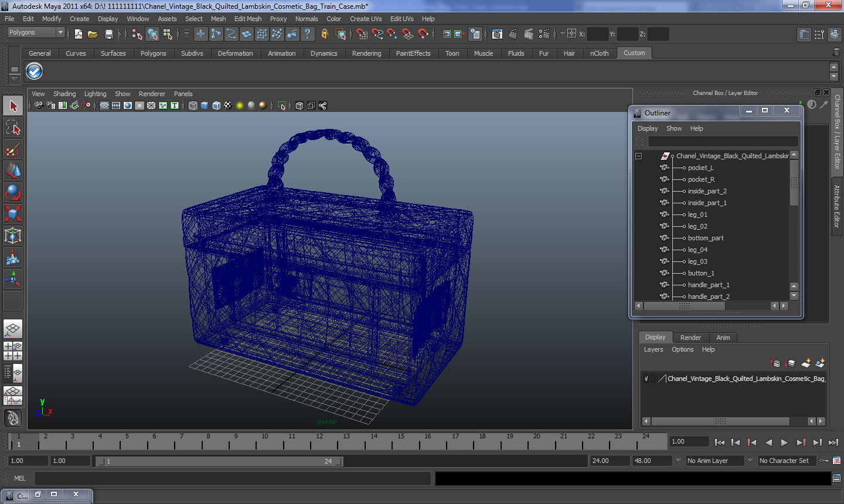The width and height of the screenshot is (844, 504).
Task: Click the Show Manipulator tool
Action: [x=13, y=279]
